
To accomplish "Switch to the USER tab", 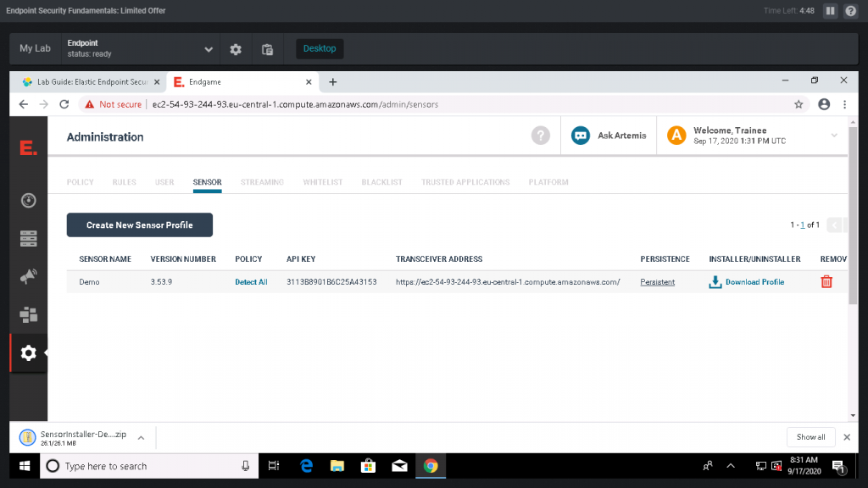I will point(164,182).
